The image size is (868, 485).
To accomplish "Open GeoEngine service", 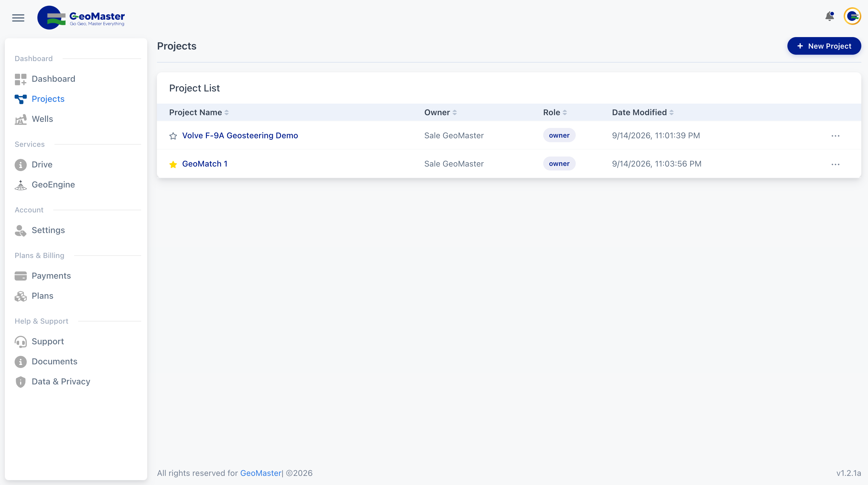I will click(53, 185).
